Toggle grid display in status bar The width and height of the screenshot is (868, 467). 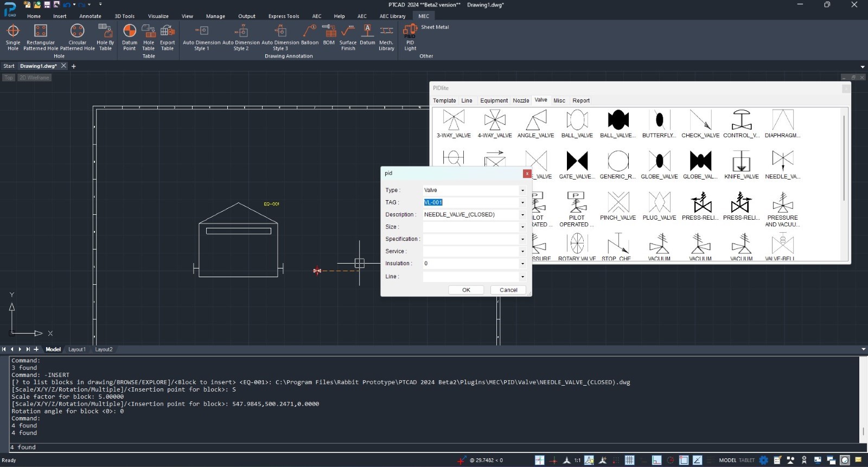(629, 460)
